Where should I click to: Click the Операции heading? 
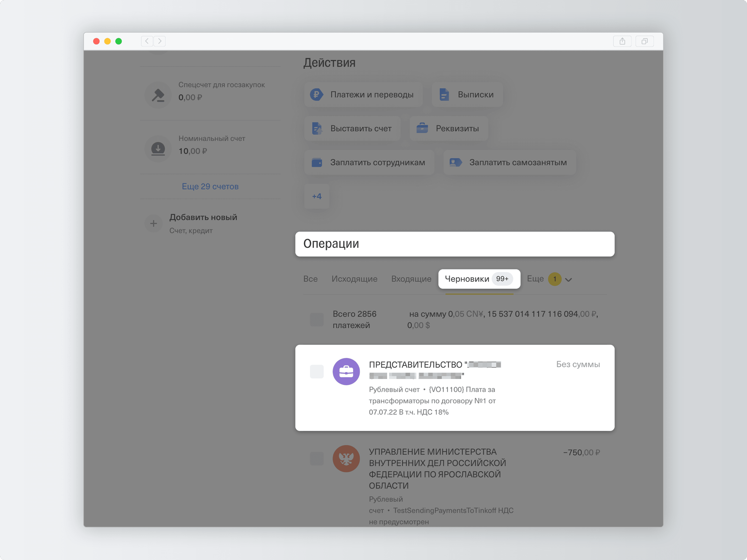331,244
